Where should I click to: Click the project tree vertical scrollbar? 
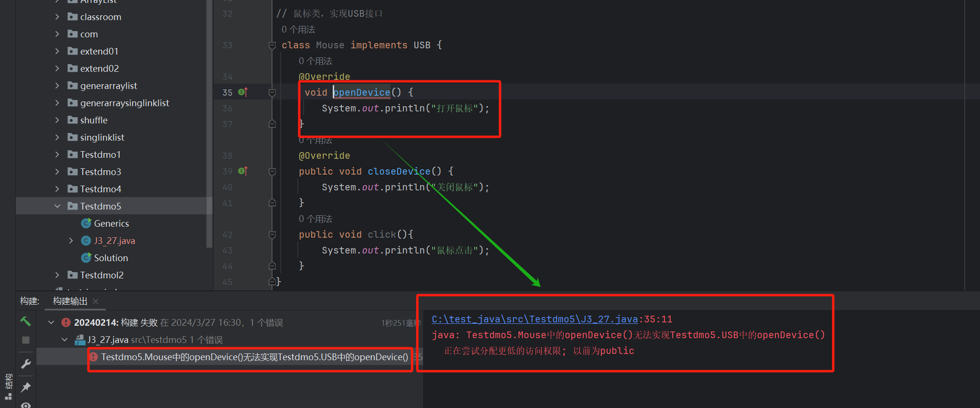tap(209, 123)
